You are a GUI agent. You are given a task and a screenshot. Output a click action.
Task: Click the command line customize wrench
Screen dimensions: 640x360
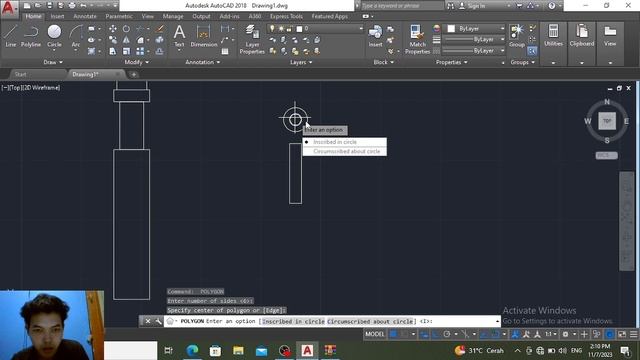click(158, 321)
